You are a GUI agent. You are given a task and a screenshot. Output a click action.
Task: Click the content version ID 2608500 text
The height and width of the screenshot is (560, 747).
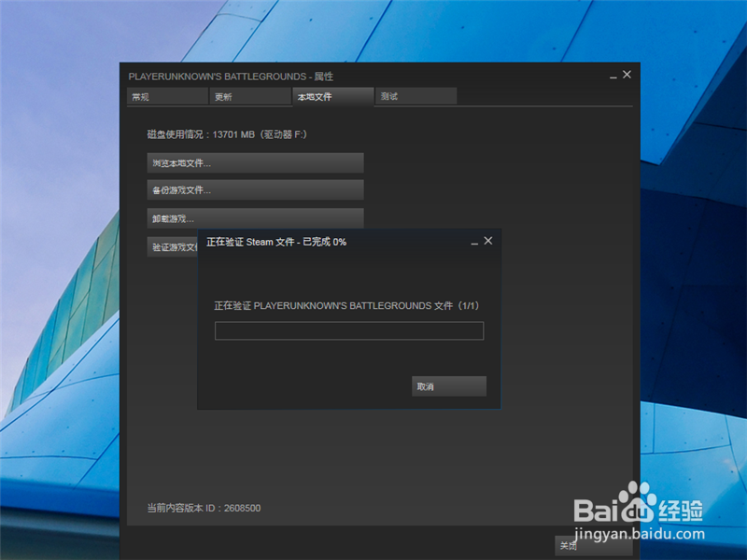204,508
